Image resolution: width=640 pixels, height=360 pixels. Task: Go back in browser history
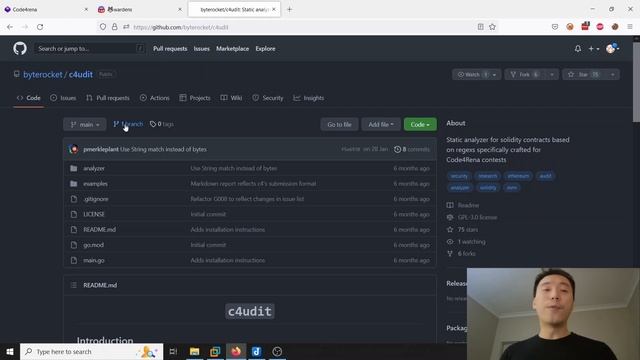point(10,27)
